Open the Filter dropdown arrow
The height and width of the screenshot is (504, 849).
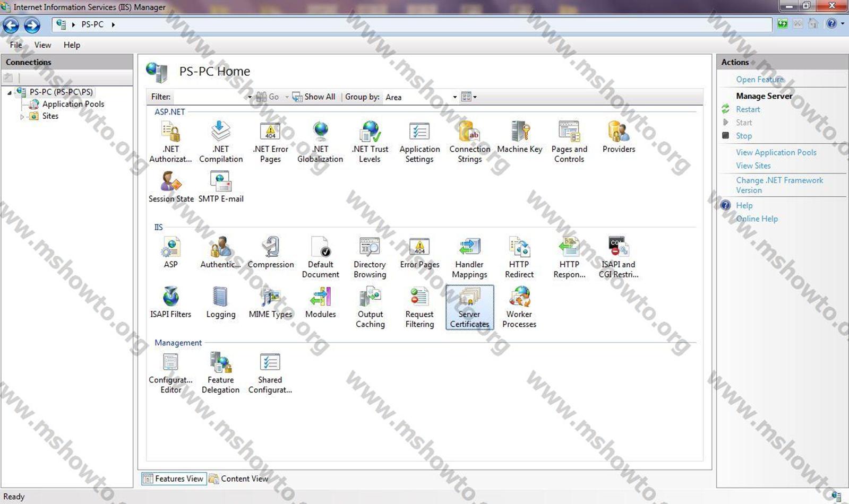tap(250, 97)
